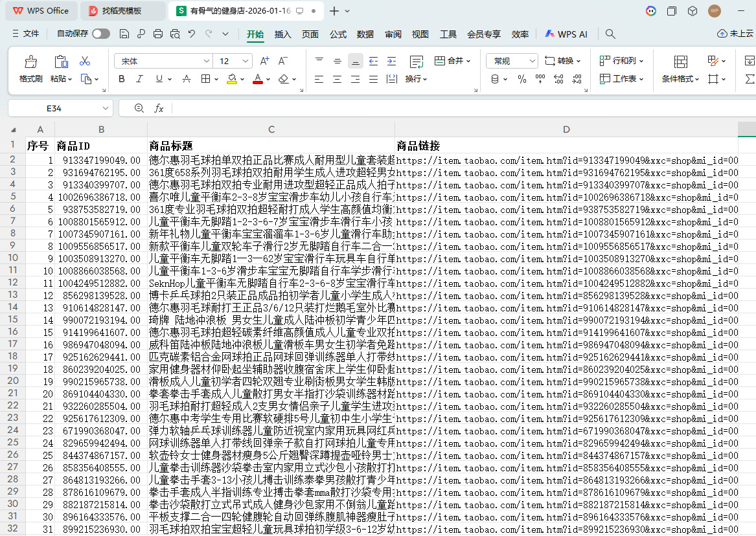Select the column C header
Image resolution: width=756 pixels, height=536 pixels.
pos(271,129)
